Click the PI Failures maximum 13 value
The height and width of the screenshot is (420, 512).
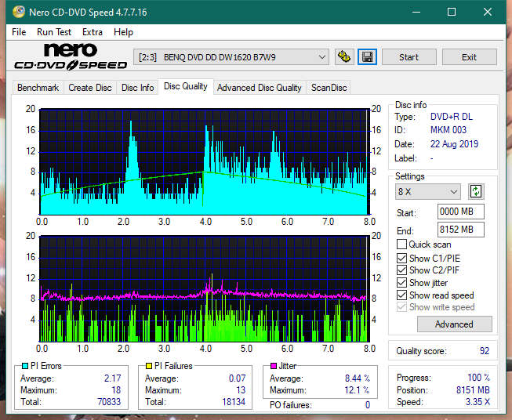[241, 389]
